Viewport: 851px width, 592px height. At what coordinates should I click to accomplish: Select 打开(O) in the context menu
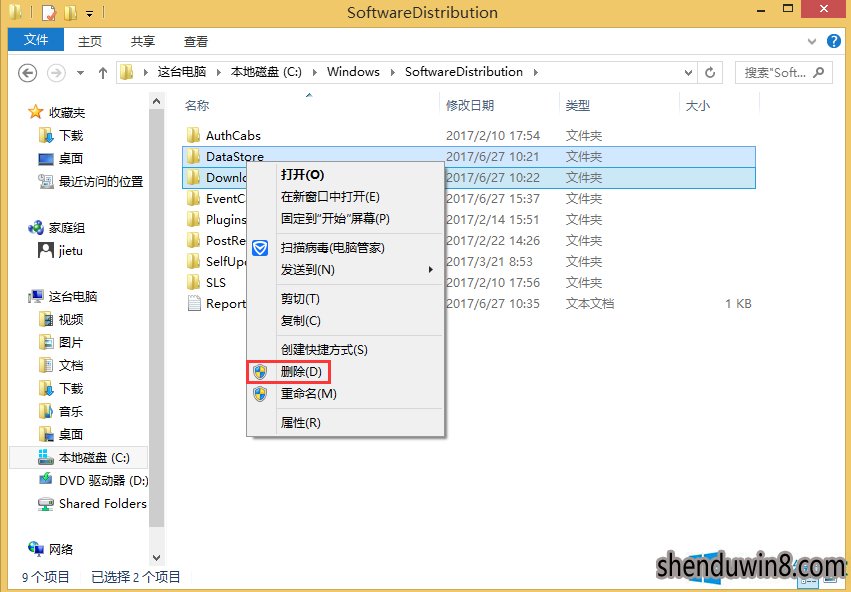point(346,175)
